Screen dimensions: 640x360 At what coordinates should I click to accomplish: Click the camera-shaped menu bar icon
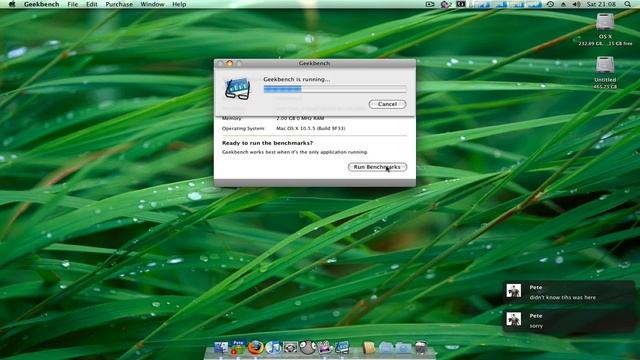coord(429,4)
